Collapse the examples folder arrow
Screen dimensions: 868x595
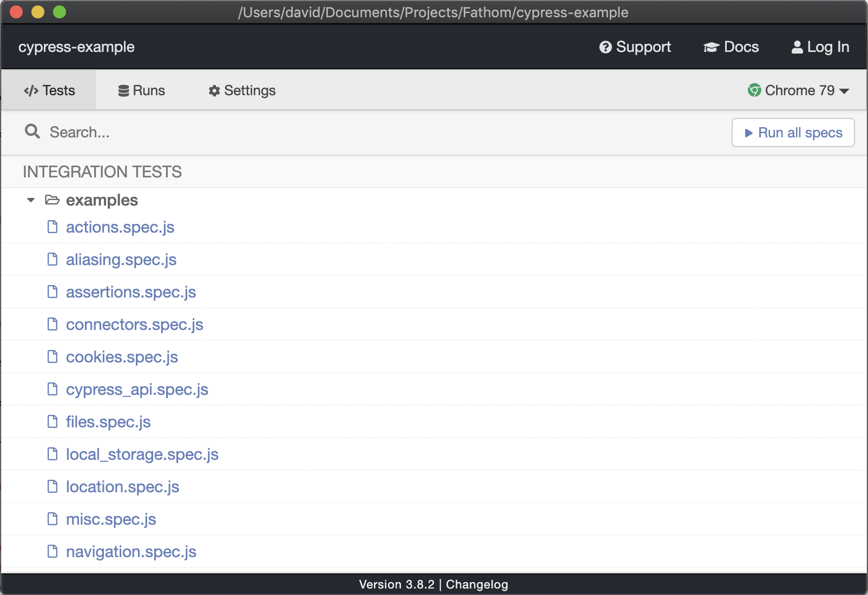pos(31,200)
